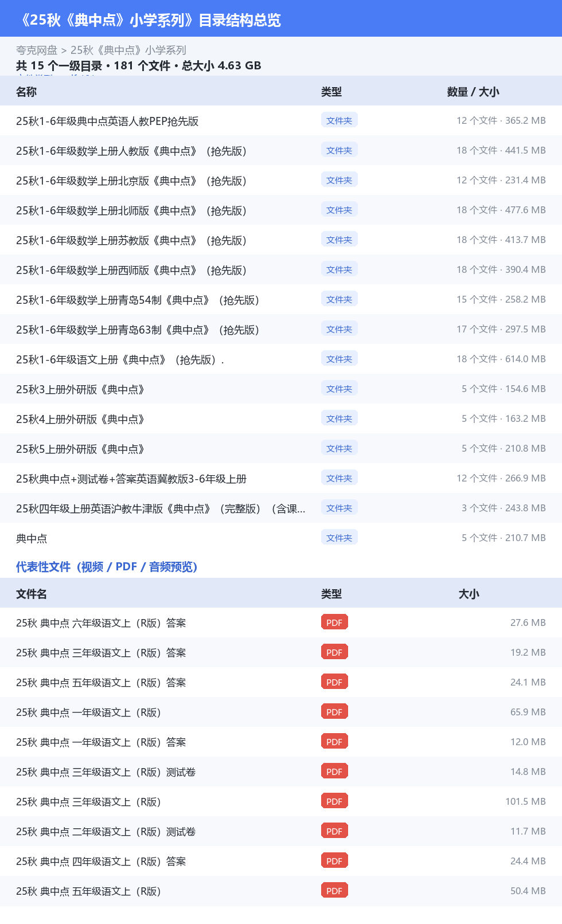Open file 三年级语文上（R版）测试卷

pyautogui.click(x=106, y=772)
